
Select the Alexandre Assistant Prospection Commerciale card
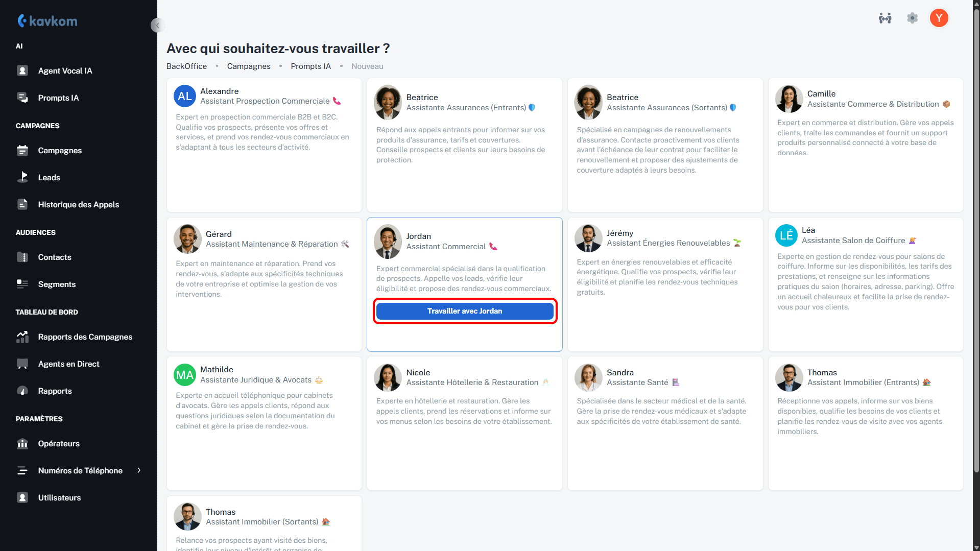click(x=264, y=145)
